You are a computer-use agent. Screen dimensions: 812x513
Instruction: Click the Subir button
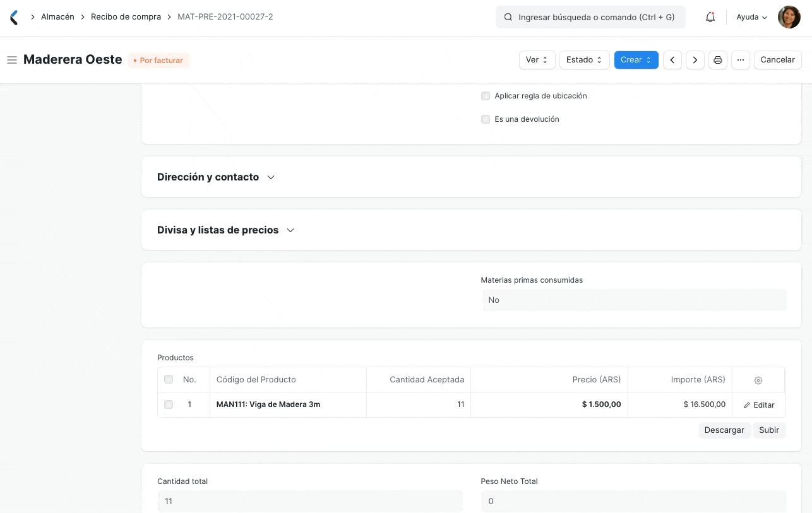click(769, 430)
